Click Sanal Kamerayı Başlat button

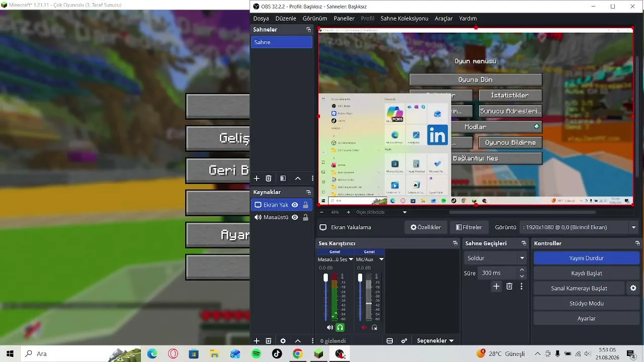tap(579, 288)
